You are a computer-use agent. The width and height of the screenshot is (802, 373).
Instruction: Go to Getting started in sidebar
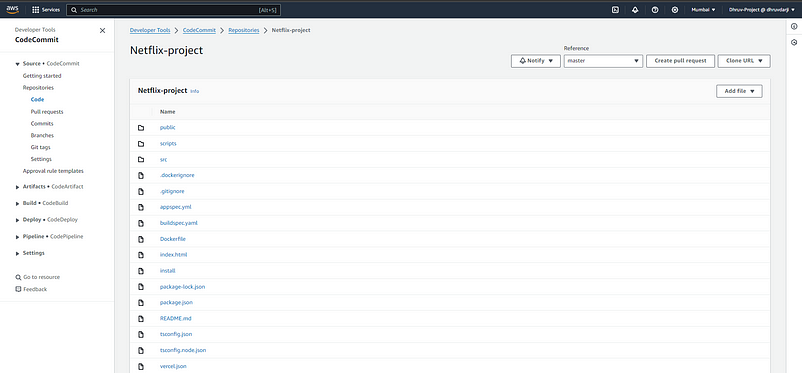coord(42,76)
